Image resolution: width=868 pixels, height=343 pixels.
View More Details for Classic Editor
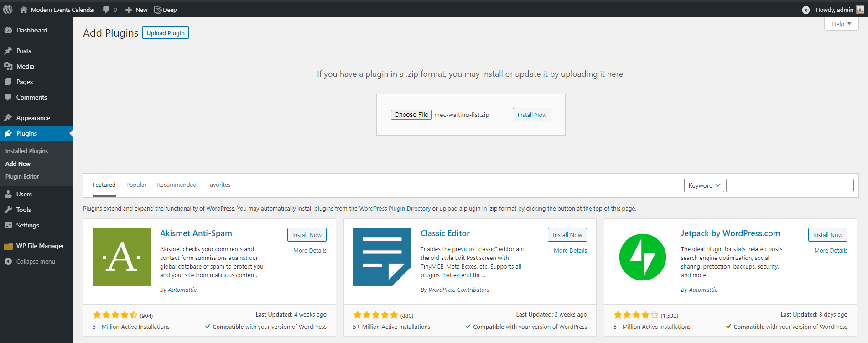(570, 250)
